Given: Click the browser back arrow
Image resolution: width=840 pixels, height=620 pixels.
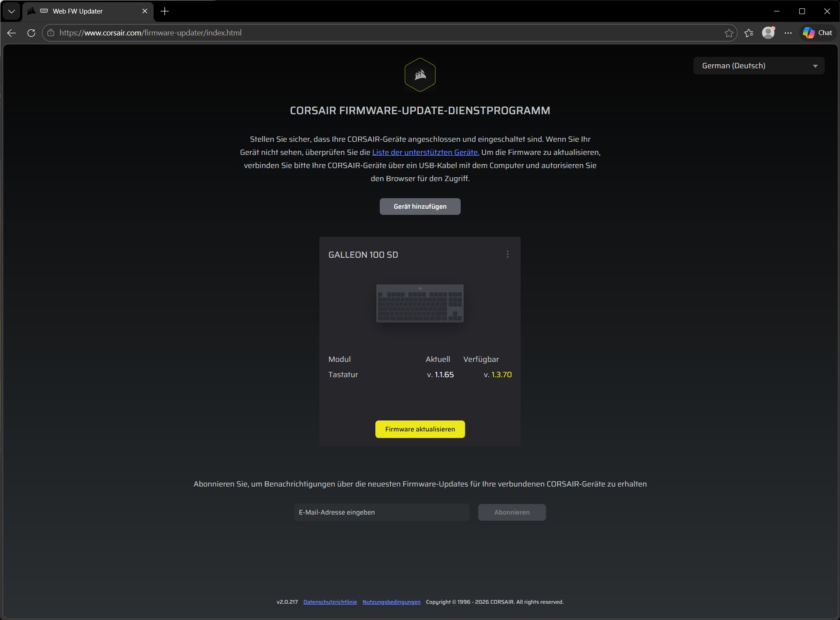Looking at the screenshot, I should coord(12,33).
